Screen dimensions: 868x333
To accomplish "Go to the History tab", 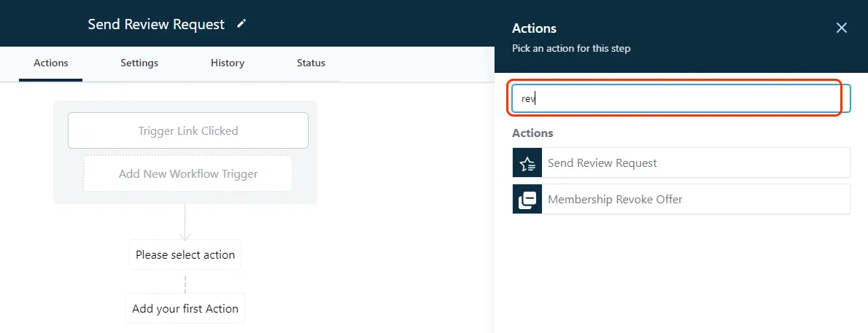I will [228, 63].
